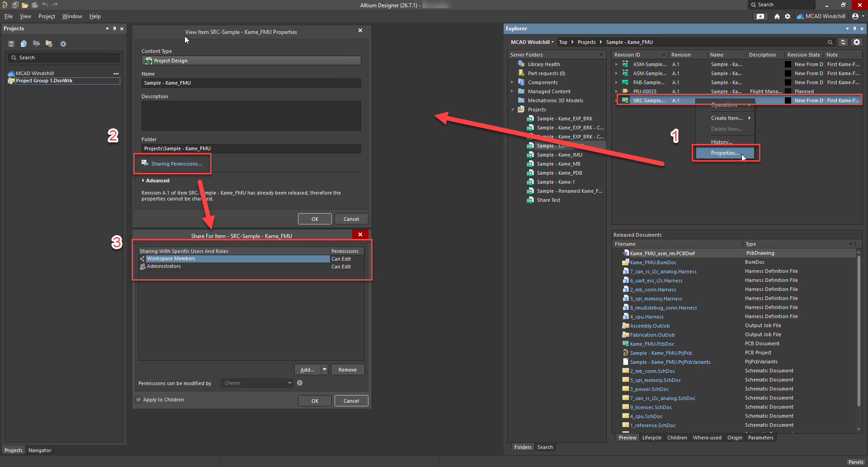Viewport: 868px width, 467px height.
Task: Pin the Projects panel
Action: (x=115, y=29)
